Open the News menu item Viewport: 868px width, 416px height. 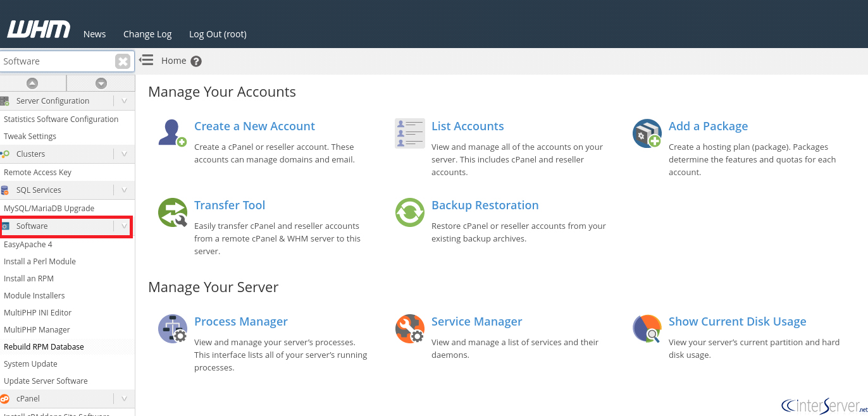94,34
